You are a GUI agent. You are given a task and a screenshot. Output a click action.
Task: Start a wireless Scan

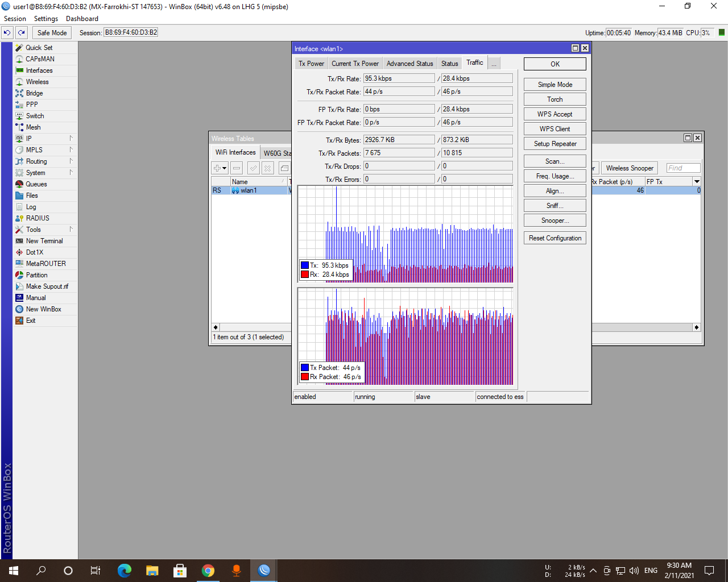555,161
